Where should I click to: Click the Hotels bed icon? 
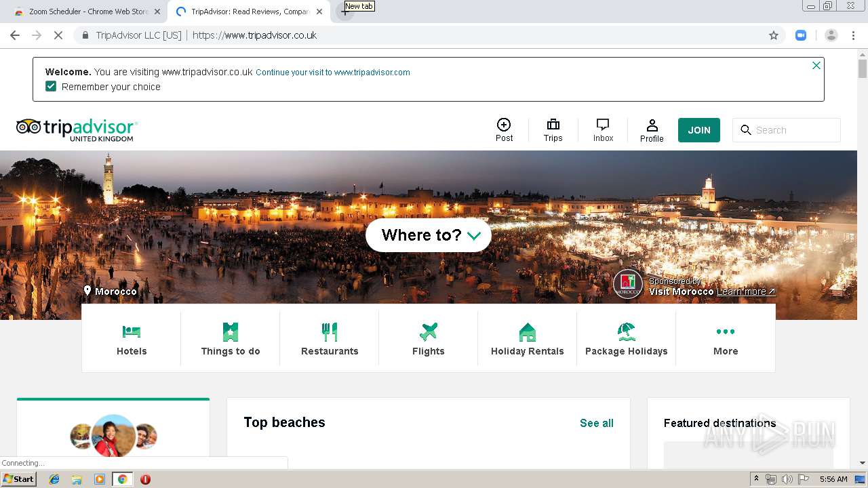132,331
